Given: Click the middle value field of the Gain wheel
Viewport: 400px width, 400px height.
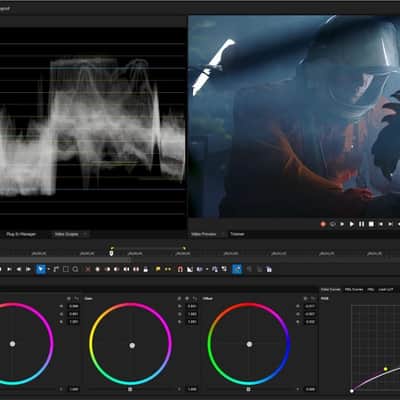Looking at the screenshot, I should click(x=192, y=314).
